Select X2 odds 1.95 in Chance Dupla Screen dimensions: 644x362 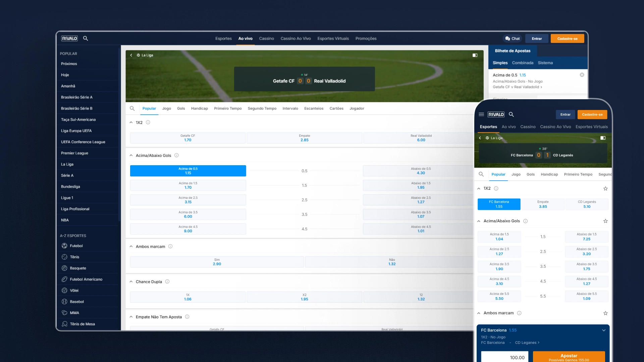304,297
